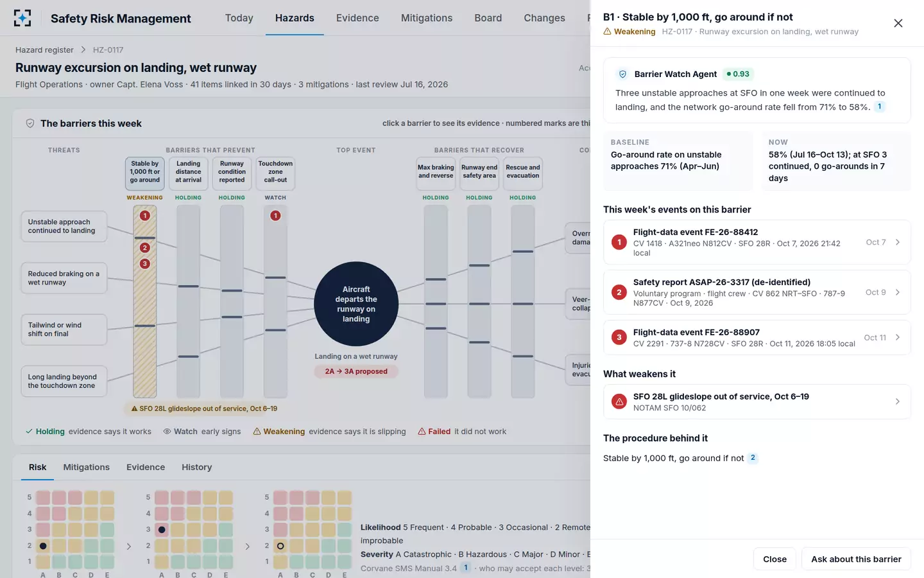The image size is (924, 578).
Task: Click the Barrier Watch Agent shield icon
Action: pos(622,74)
